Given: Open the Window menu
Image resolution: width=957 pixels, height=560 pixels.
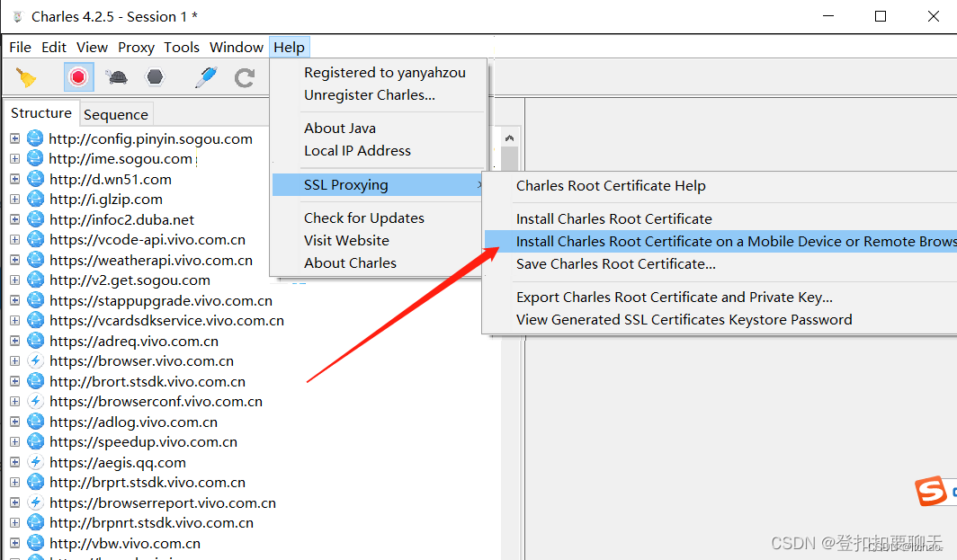Looking at the screenshot, I should point(237,47).
